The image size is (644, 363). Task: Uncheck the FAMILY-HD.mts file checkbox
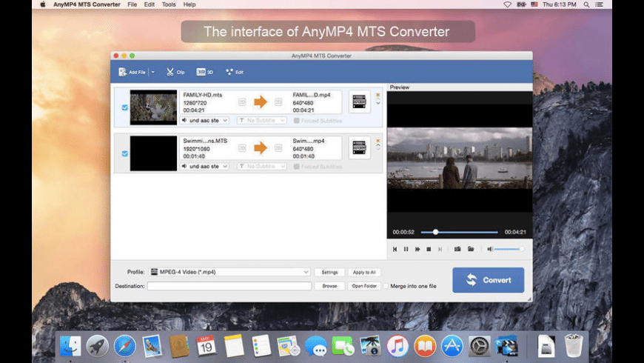click(124, 107)
